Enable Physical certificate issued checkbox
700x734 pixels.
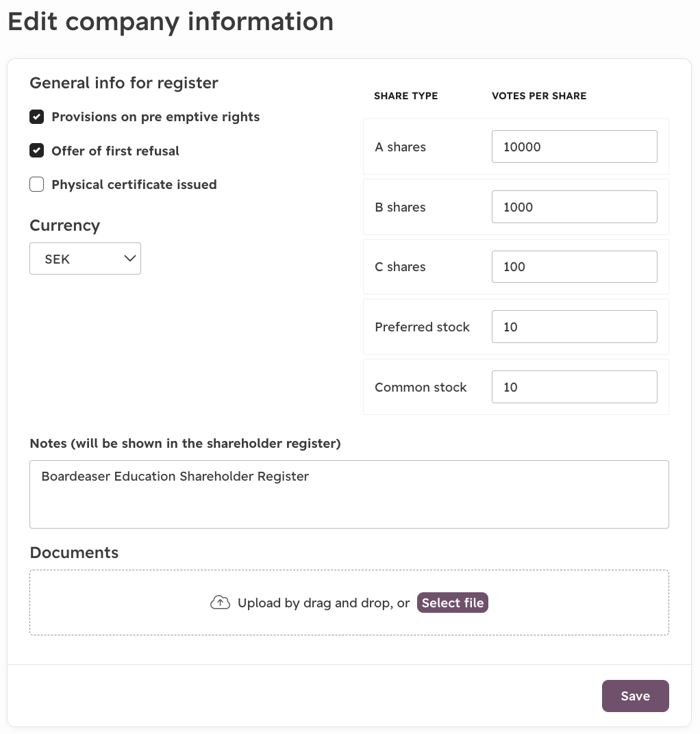coord(36,184)
